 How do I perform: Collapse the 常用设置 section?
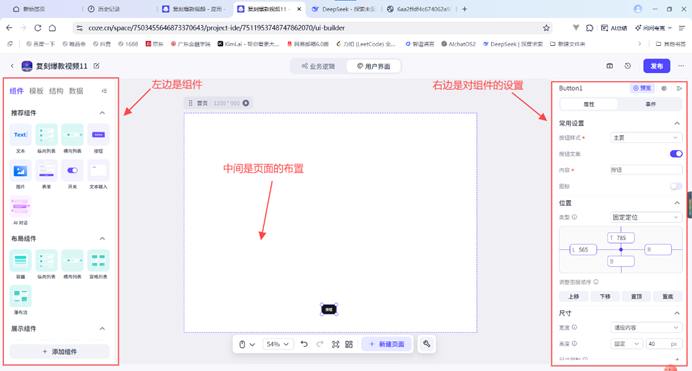click(677, 123)
